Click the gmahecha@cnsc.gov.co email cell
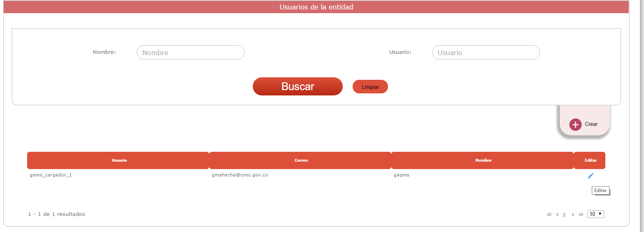 point(240,175)
